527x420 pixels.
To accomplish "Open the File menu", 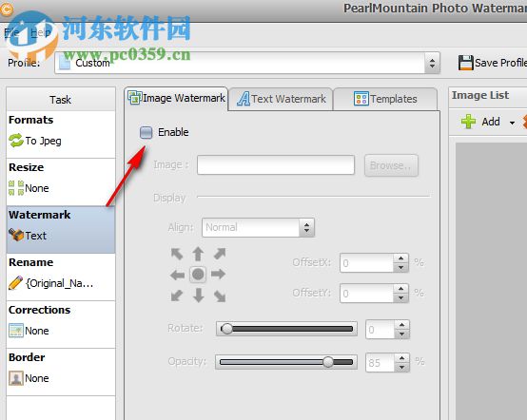I will [11, 32].
